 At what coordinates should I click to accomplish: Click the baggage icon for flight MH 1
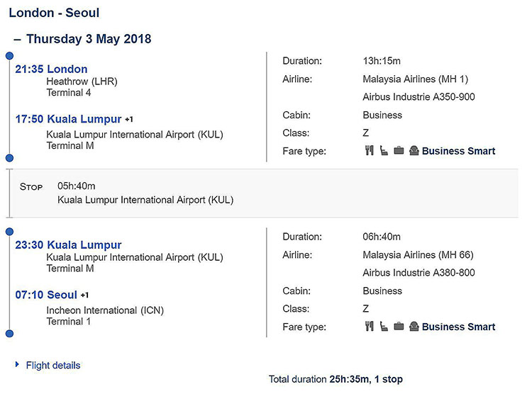tap(399, 151)
